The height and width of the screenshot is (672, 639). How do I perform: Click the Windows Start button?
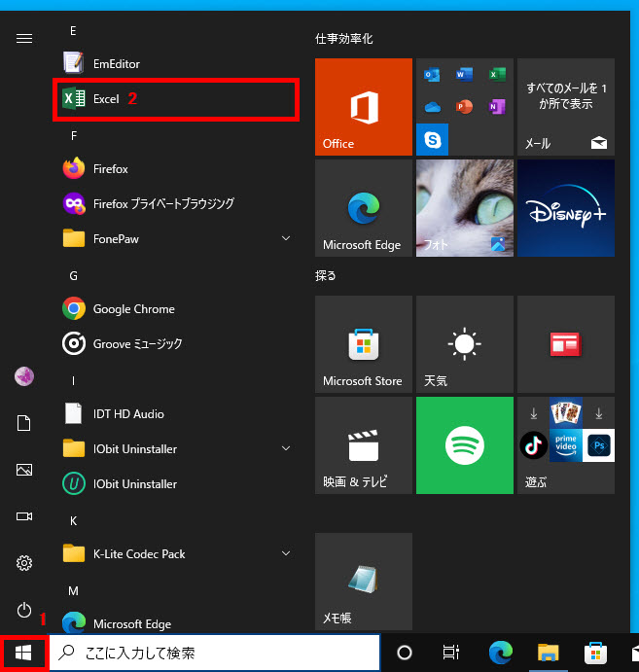pos(23,653)
